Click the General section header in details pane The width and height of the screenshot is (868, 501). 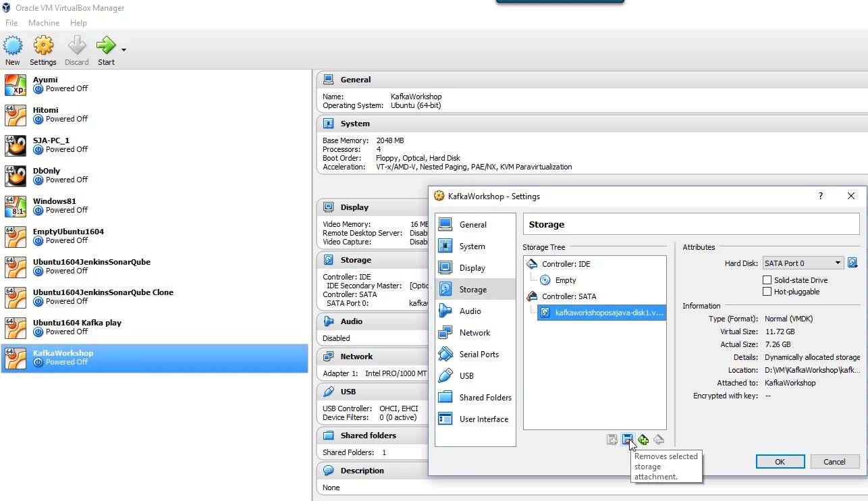click(x=592, y=80)
